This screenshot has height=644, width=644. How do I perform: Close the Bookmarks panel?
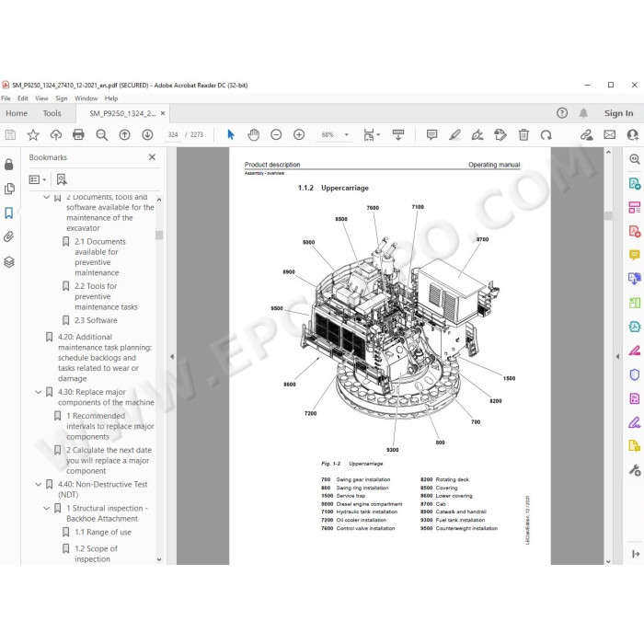(152, 157)
